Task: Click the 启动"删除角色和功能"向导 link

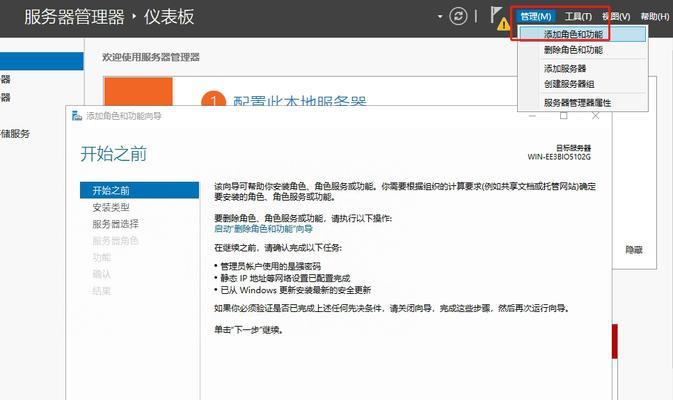Action: tap(264, 229)
